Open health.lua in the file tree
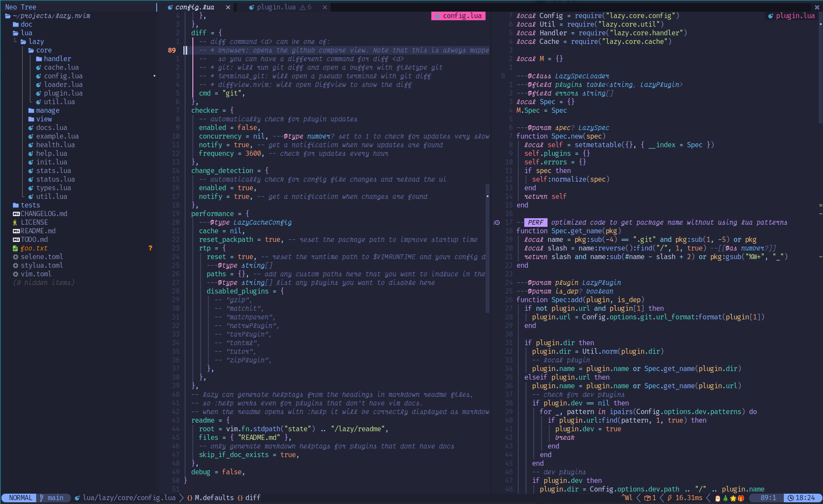823x504 pixels. coord(56,145)
